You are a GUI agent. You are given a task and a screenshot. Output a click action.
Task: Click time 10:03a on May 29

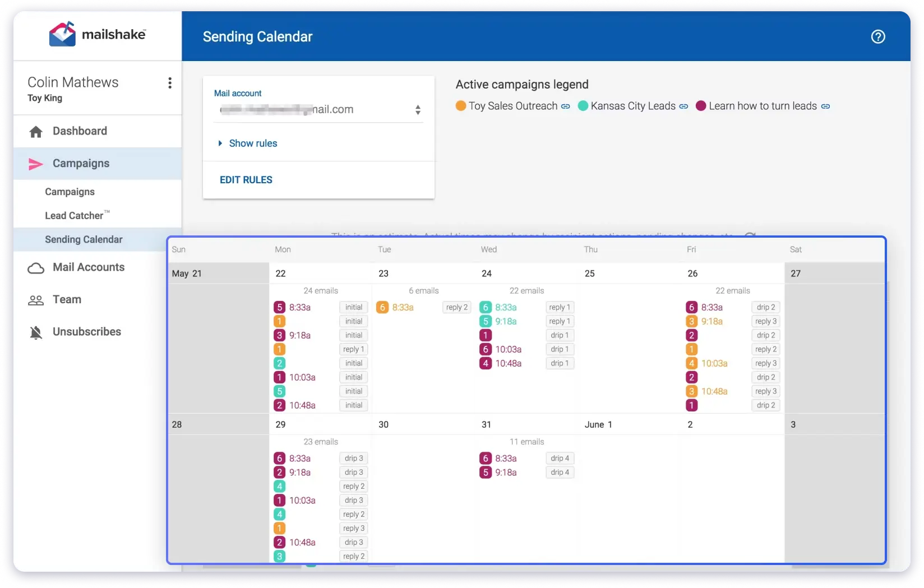tap(302, 501)
